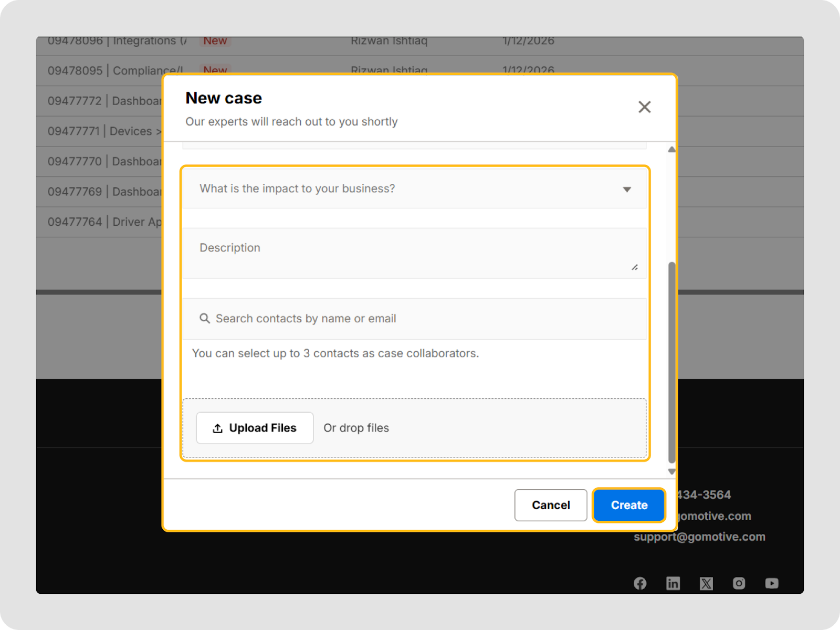The width and height of the screenshot is (840, 630).
Task: Click the support@gomotive.com email link
Action: coord(699,537)
